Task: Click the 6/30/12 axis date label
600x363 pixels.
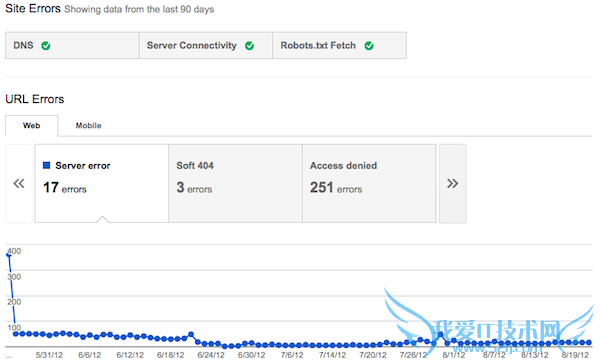Action: (251, 355)
